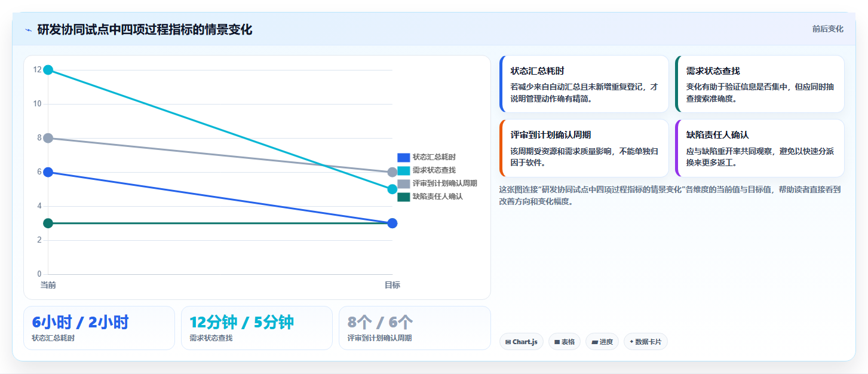Toggle 需求状态查找 legend cyan swatch
The image size is (868, 374).
[x=403, y=170]
